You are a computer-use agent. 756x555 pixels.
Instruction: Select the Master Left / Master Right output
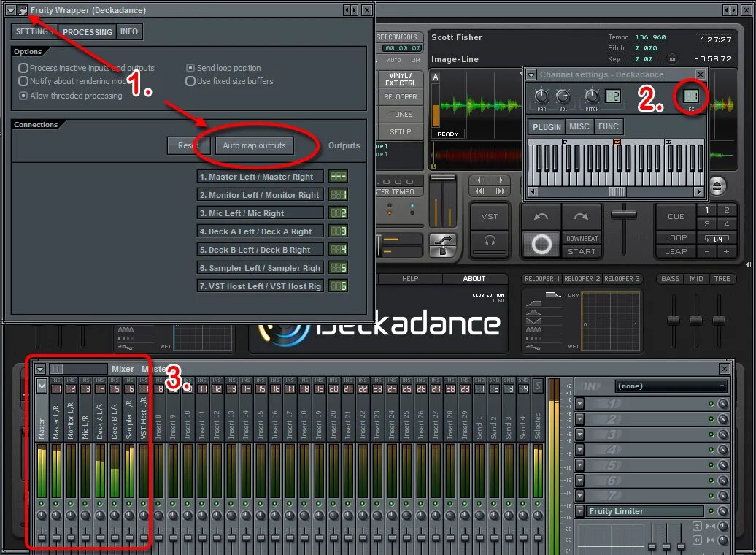click(x=261, y=177)
